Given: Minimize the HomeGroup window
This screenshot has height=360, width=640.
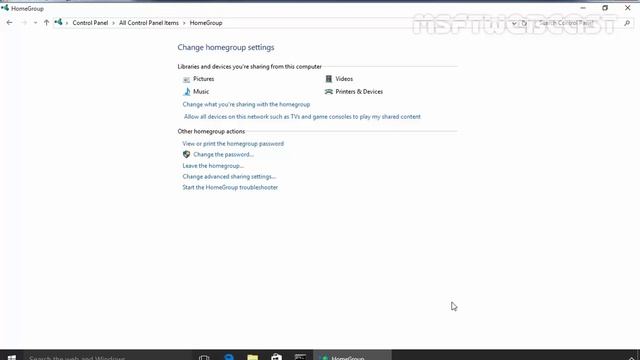Looking at the screenshot, I should (x=583, y=8).
